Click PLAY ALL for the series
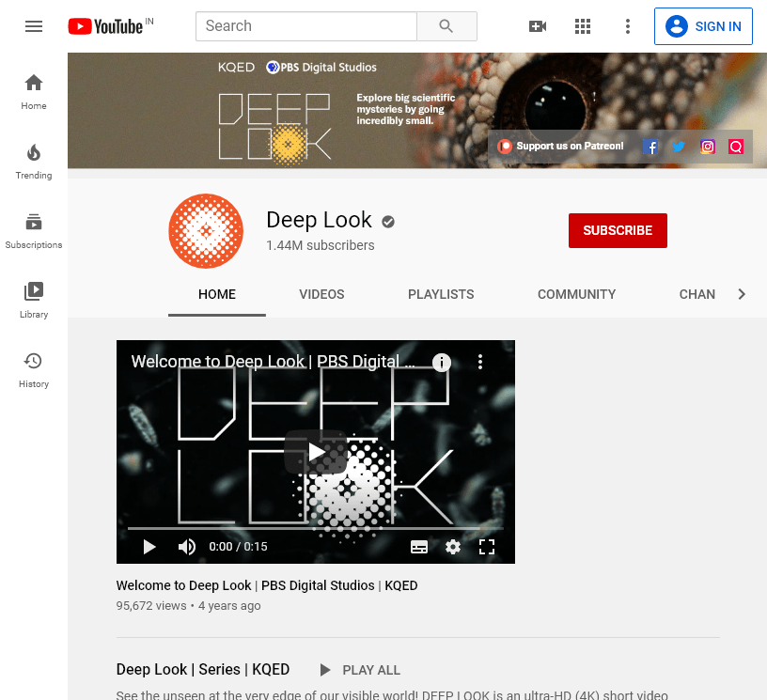767x700 pixels. pyautogui.click(x=359, y=670)
